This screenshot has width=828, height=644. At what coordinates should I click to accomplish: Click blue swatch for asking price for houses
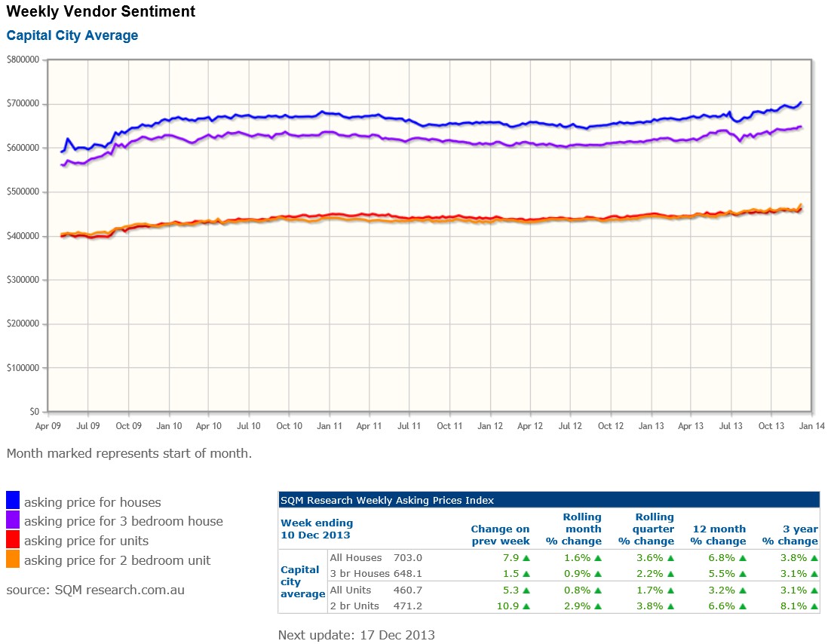(x=13, y=501)
